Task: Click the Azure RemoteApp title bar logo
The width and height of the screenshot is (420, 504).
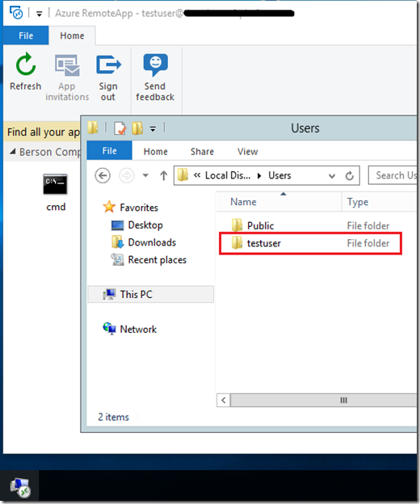Action: (16, 13)
